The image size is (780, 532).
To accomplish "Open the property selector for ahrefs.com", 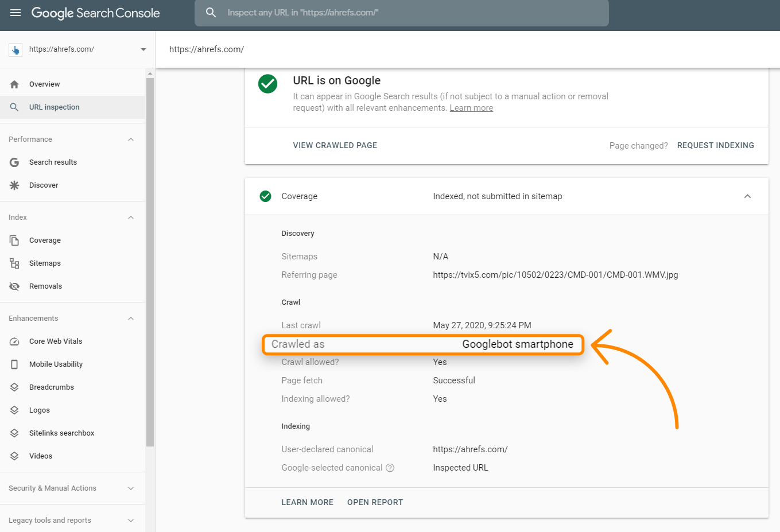I will click(x=143, y=49).
